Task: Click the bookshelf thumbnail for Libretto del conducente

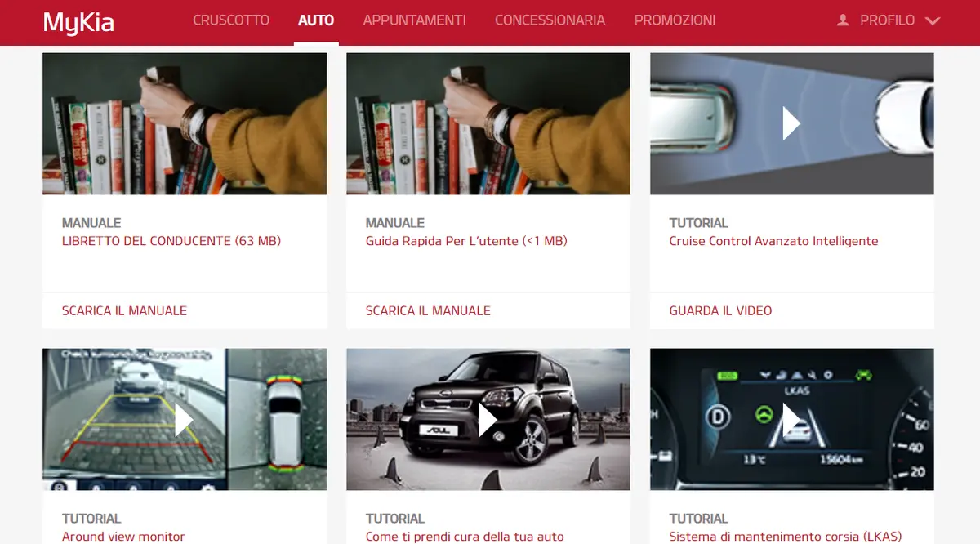Action: point(185,123)
